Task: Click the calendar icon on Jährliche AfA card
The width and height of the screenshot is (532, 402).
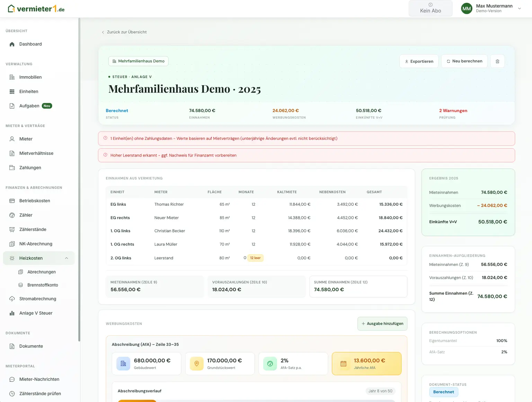Action: click(x=343, y=364)
